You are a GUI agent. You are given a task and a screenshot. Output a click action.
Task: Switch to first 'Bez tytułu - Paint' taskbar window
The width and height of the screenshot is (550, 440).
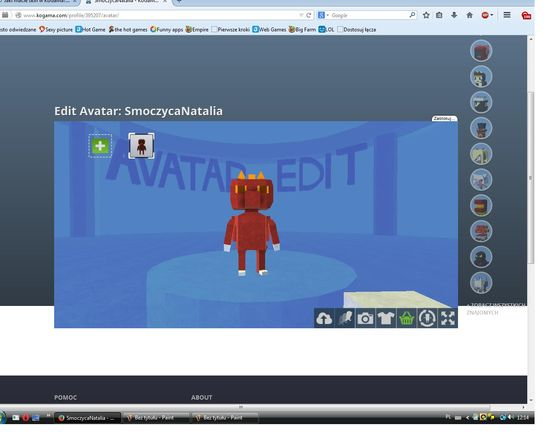156,418
